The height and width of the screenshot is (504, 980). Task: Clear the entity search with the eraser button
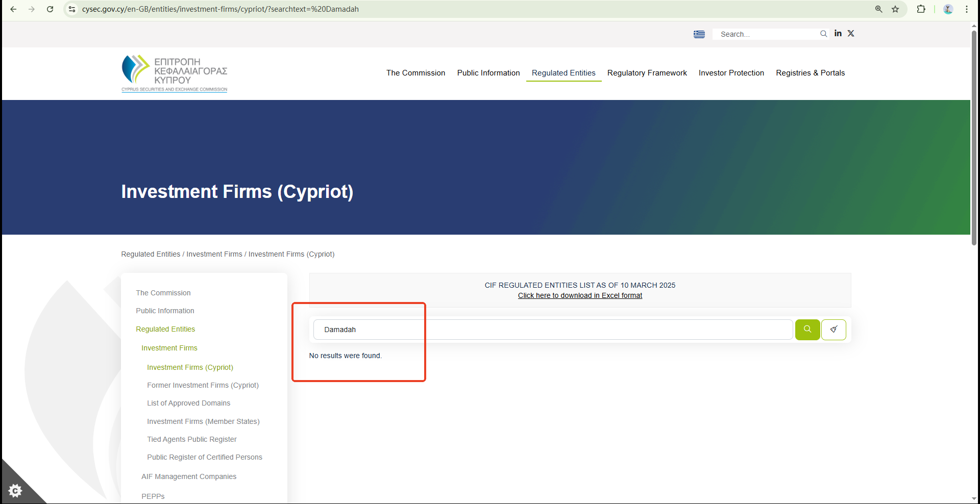tap(834, 330)
